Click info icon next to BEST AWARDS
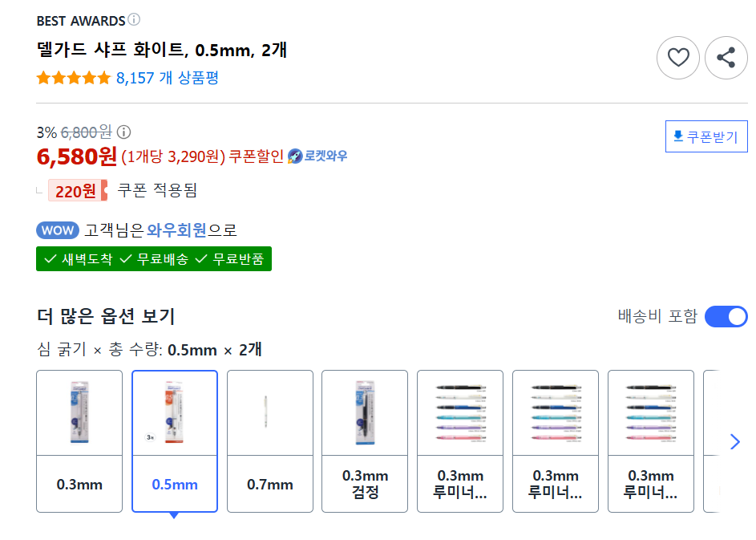The width and height of the screenshot is (756, 540). [134, 19]
